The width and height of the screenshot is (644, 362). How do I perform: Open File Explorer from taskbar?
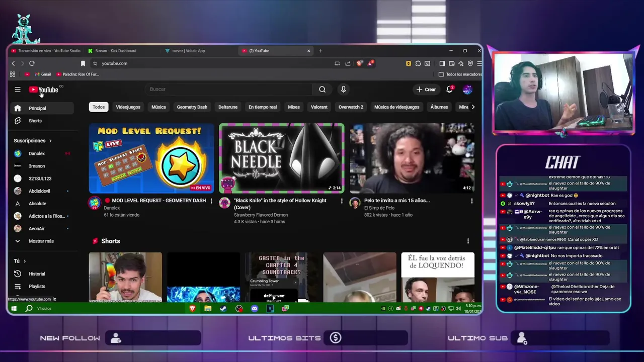tap(208, 308)
